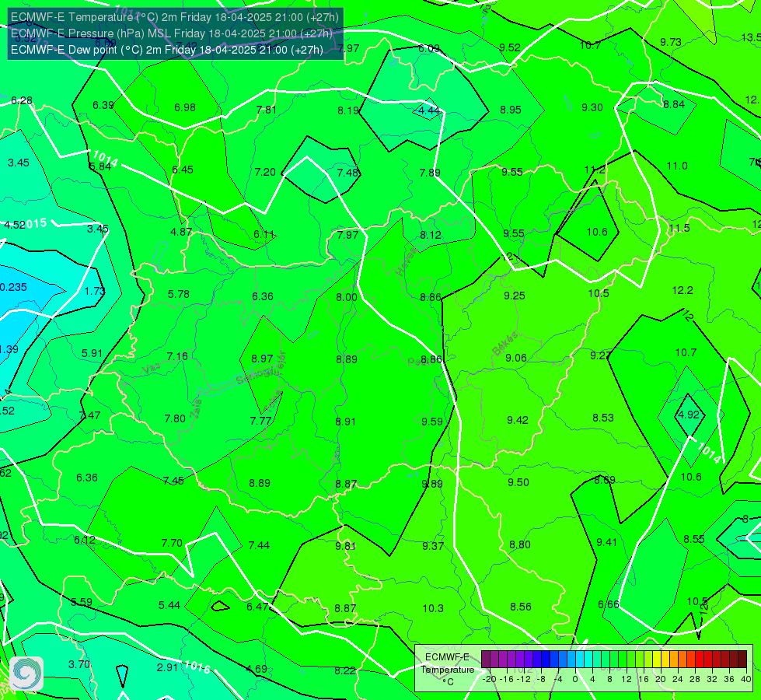Click the 7.70 grid value

(172, 543)
